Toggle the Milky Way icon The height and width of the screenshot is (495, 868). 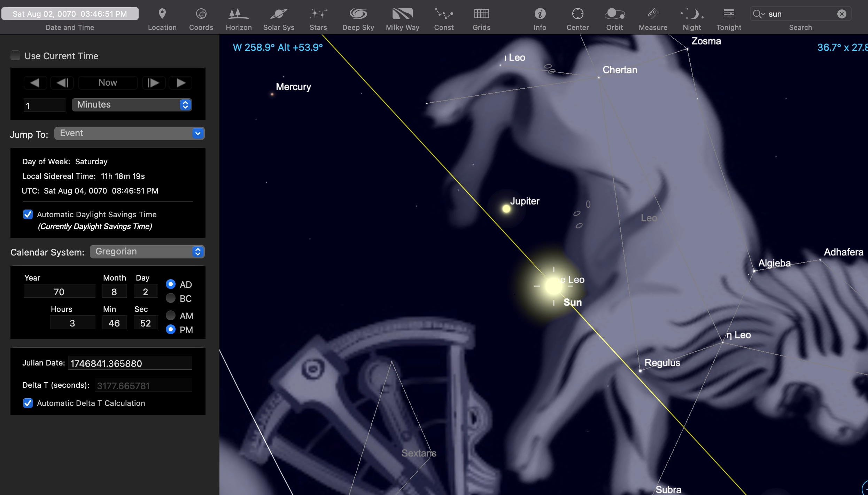(402, 14)
